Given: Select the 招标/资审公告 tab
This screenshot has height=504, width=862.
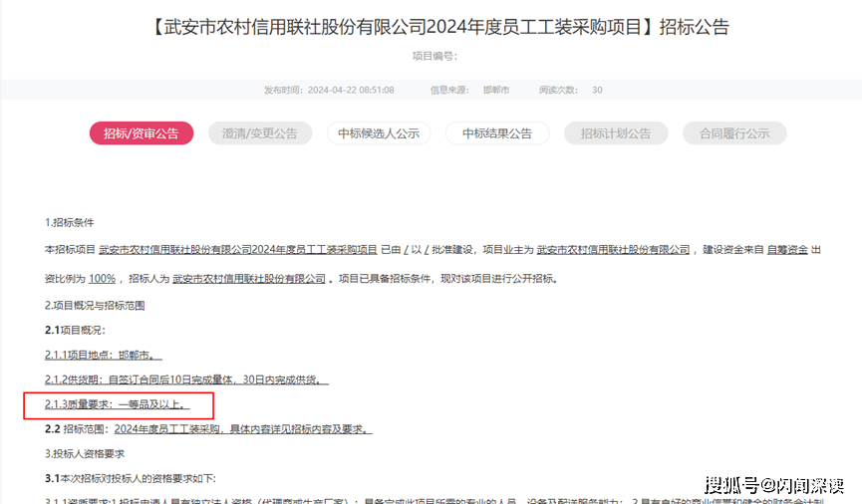Looking at the screenshot, I should click(141, 133).
